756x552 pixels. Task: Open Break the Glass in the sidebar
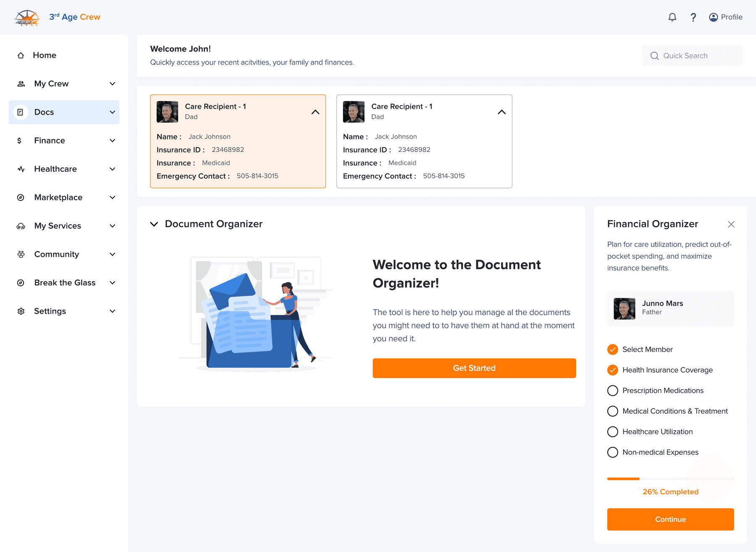click(64, 283)
